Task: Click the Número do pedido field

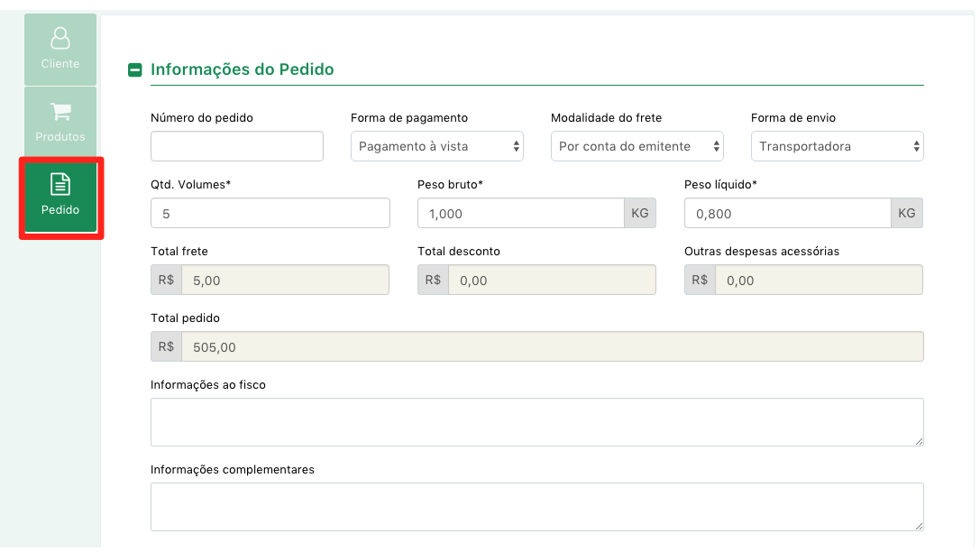Action: click(237, 146)
